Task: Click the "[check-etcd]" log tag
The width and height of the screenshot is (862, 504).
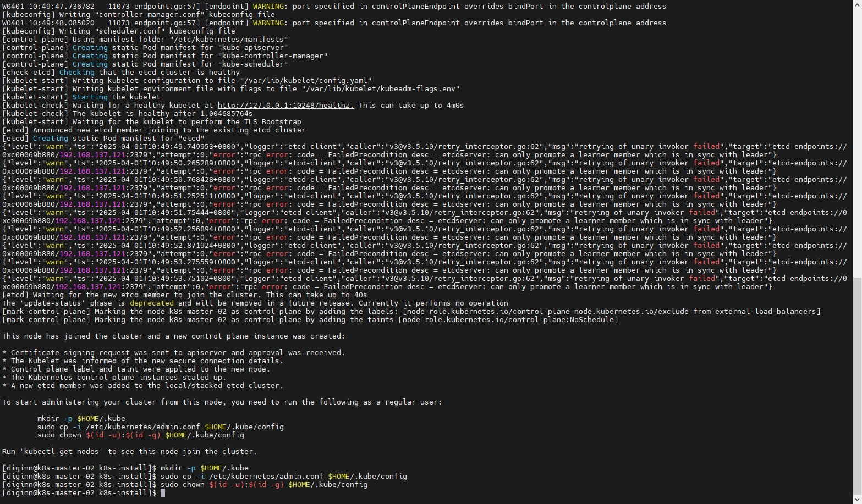Action: click(28, 73)
